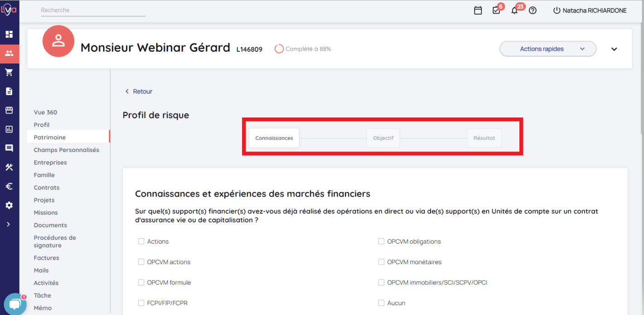The height and width of the screenshot is (315, 644).
Task: Select the Aucun checkbox
Action: tap(381, 303)
